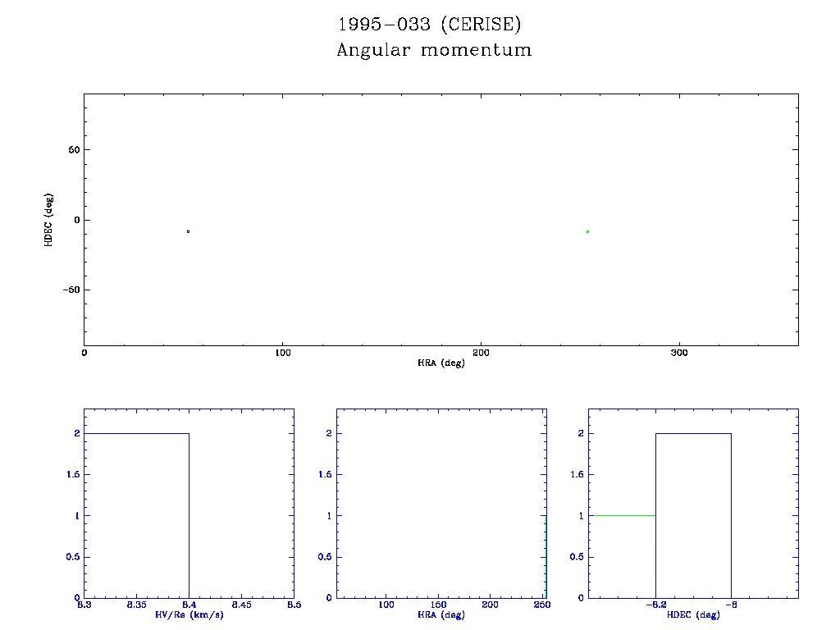
Task: Click the 300 tick label on the top plot x-axis
Action: click(679, 353)
